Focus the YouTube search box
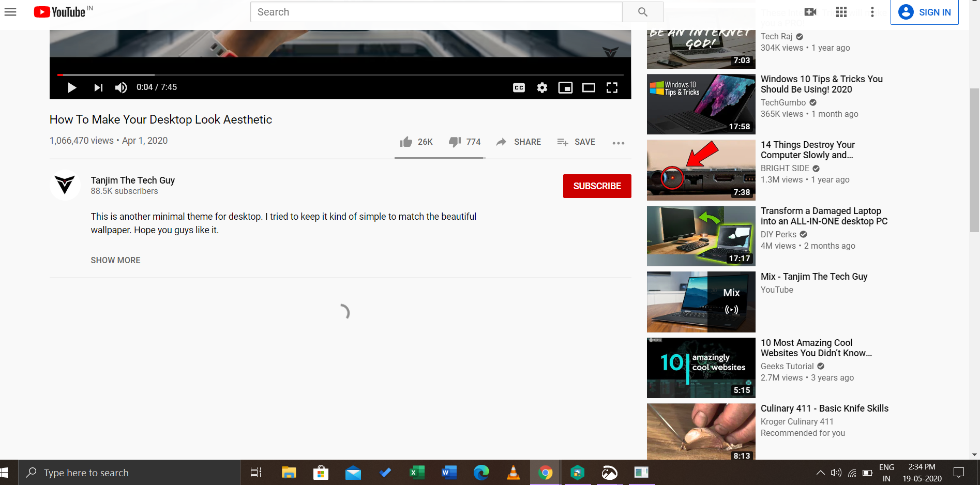 (436, 12)
